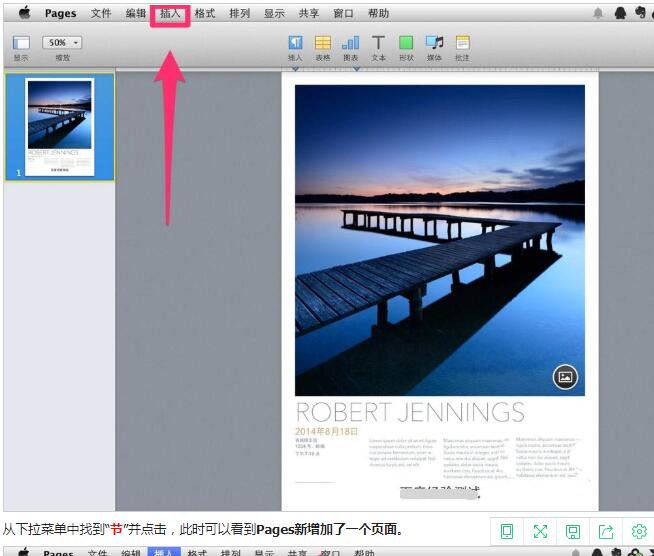Select the 文本 text tool
Viewport: 654px width, 556px height.
pos(378,43)
